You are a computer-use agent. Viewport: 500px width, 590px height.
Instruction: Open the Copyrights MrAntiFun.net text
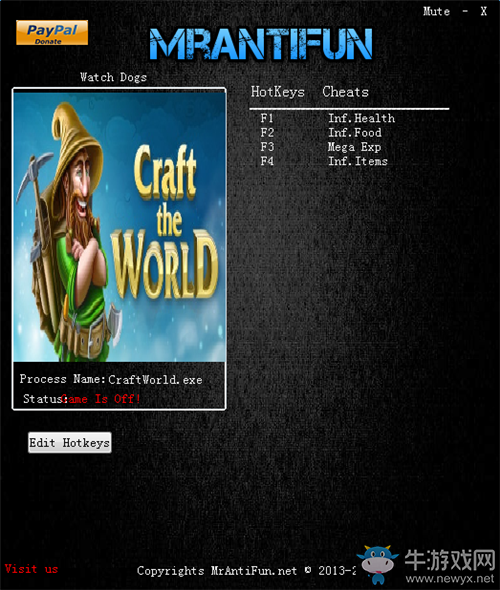[x=217, y=571]
